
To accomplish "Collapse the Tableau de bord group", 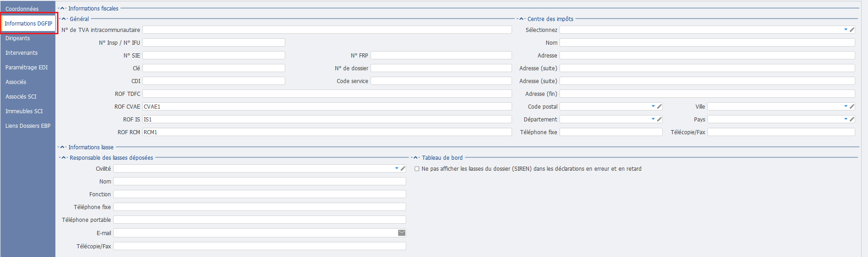I will pyautogui.click(x=416, y=157).
